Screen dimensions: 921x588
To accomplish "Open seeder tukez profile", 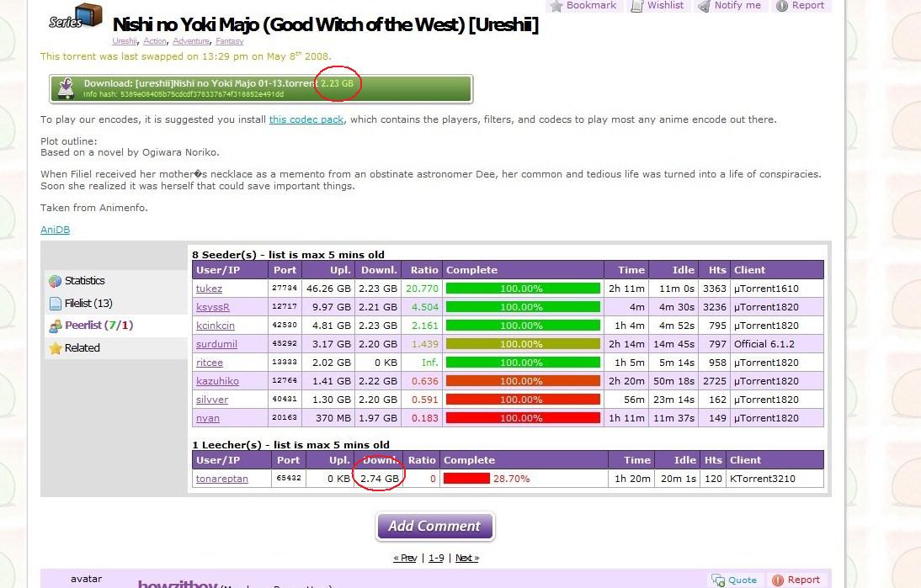I will click(209, 289).
